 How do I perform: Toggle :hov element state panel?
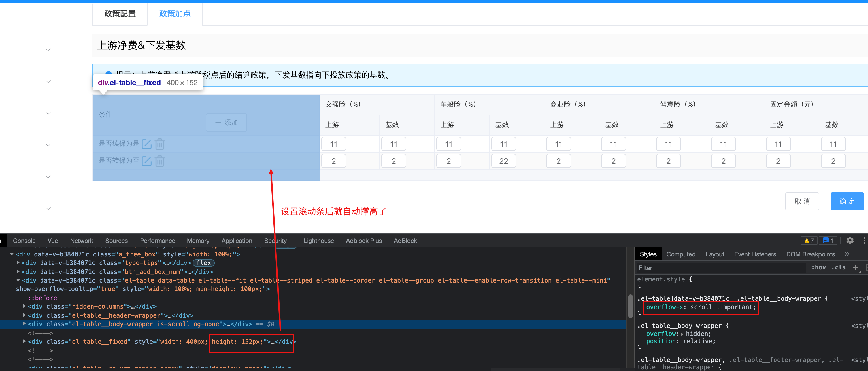818,267
